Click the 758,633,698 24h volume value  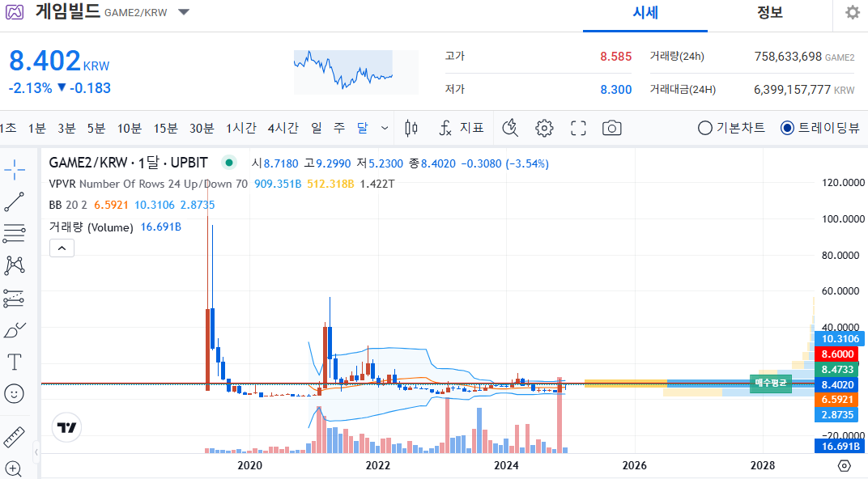(788, 57)
